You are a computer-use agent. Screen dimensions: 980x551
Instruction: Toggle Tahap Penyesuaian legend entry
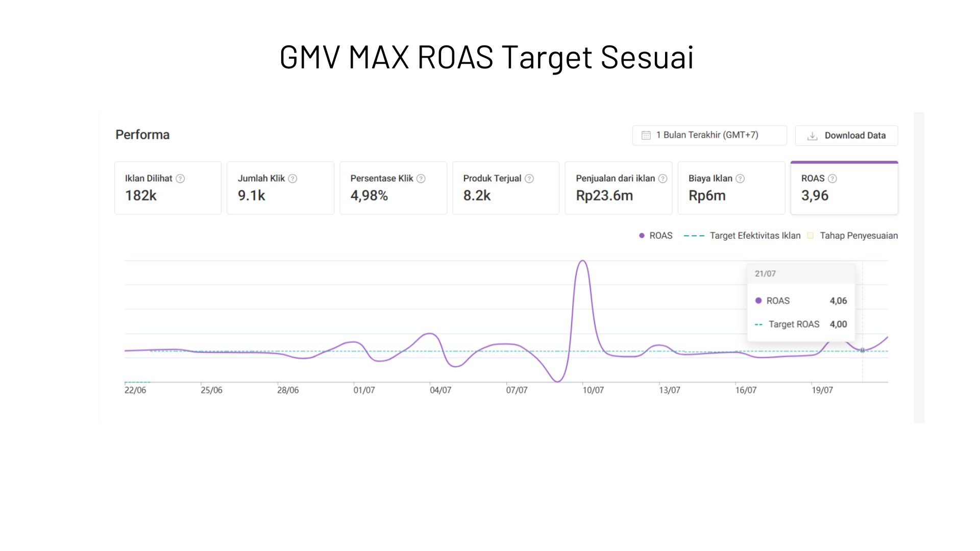click(858, 236)
